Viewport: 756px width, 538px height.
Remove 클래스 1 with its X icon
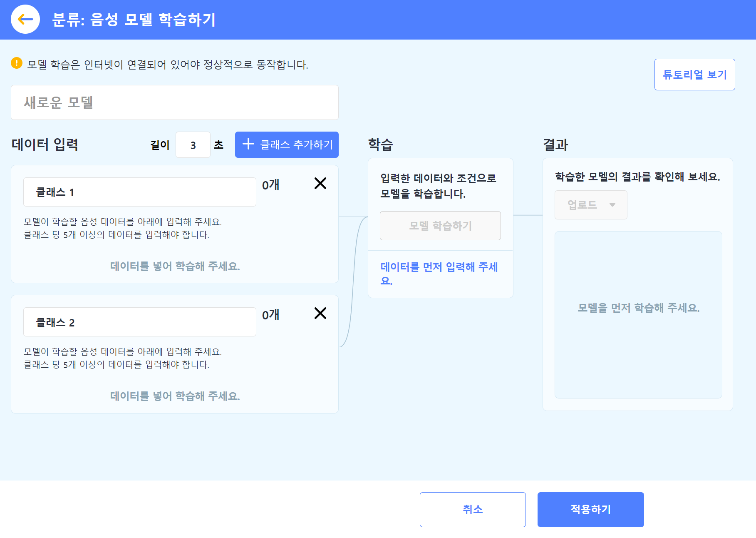coord(320,183)
